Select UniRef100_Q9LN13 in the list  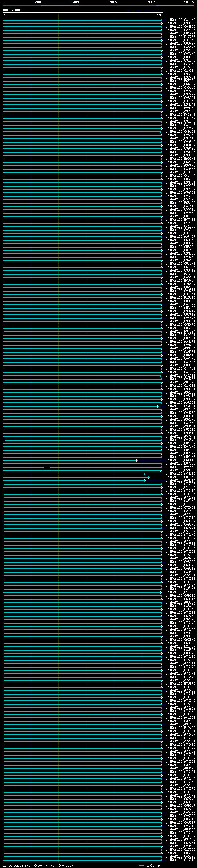(180, 139)
